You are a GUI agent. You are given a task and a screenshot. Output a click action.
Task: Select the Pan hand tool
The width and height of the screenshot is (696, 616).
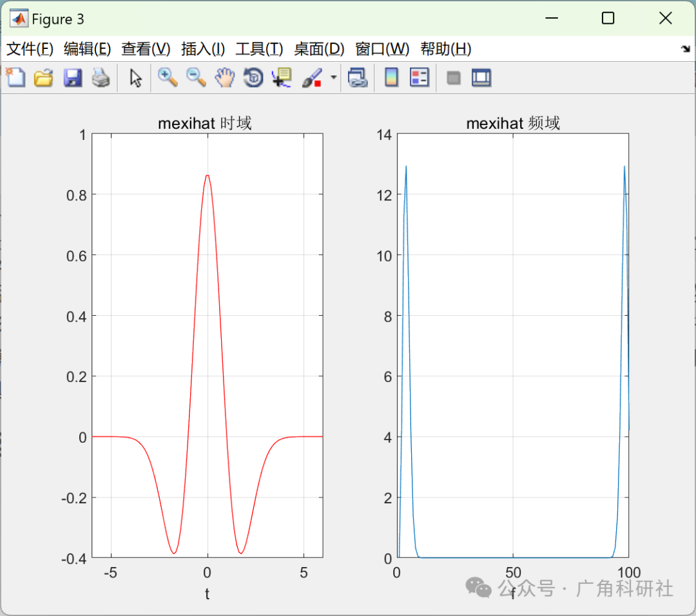(x=225, y=78)
